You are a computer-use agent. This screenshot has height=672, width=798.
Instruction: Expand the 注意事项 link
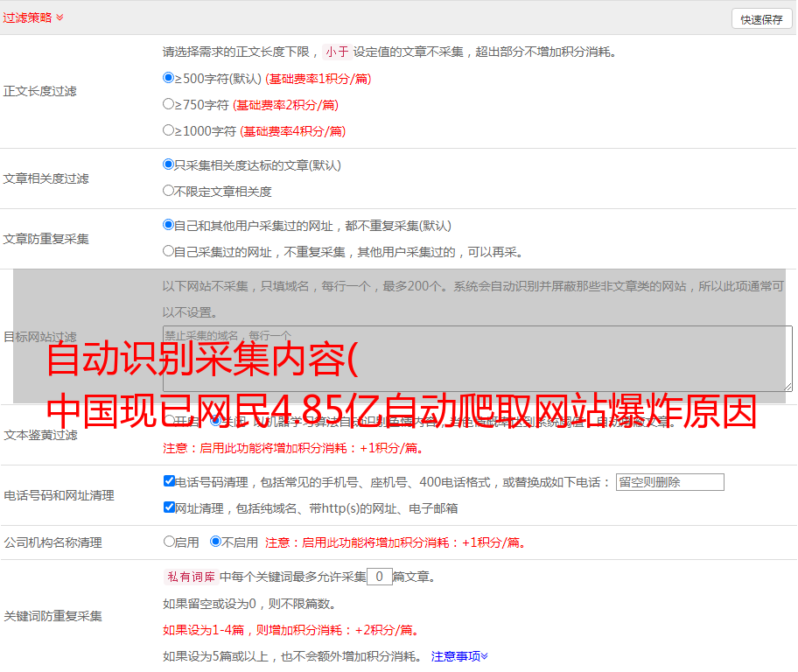pyautogui.click(x=459, y=656)
